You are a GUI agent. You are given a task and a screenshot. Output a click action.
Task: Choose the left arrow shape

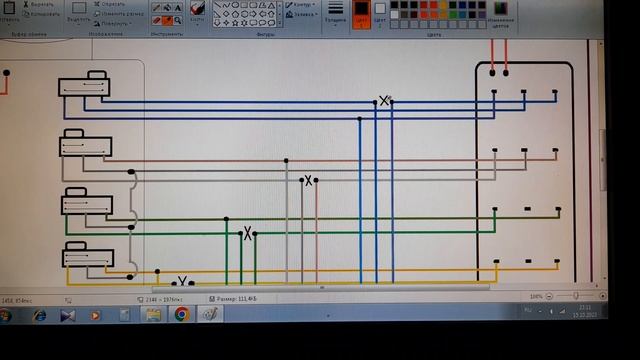(x=262, y=14)
